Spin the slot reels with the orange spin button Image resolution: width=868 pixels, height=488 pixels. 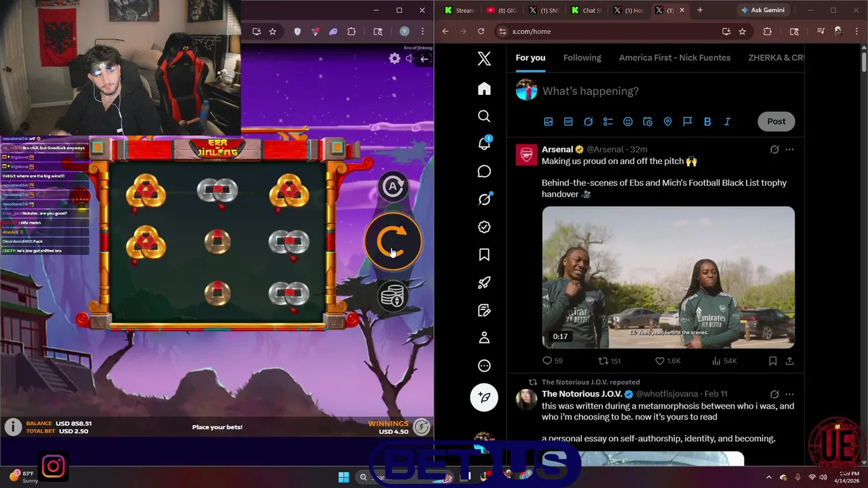(393, 241)
